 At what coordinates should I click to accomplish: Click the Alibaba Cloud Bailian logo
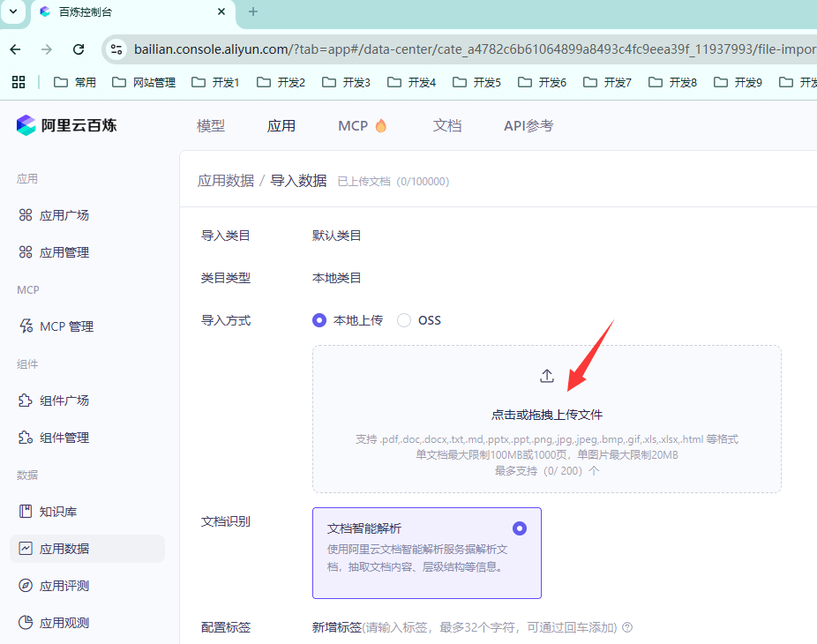click(66, 125)
